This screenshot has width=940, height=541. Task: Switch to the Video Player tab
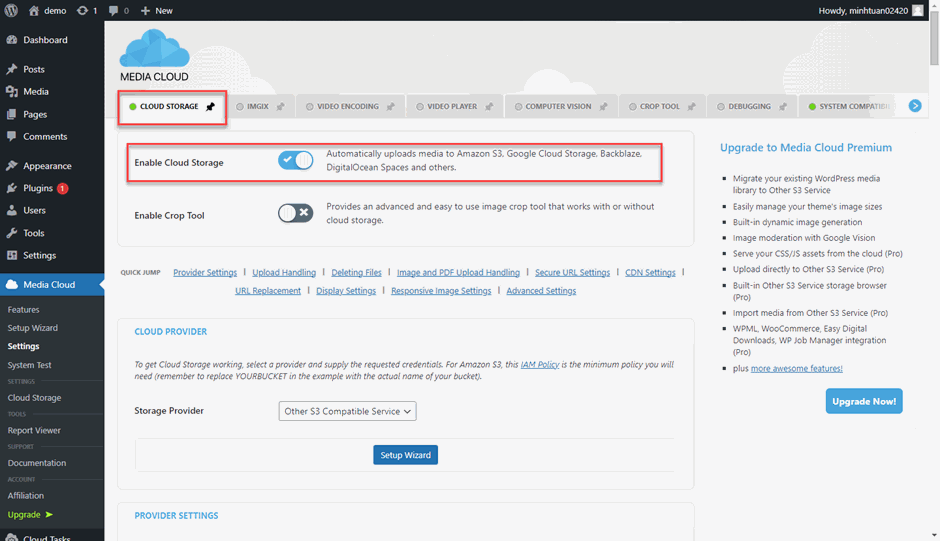click(452, 106)
